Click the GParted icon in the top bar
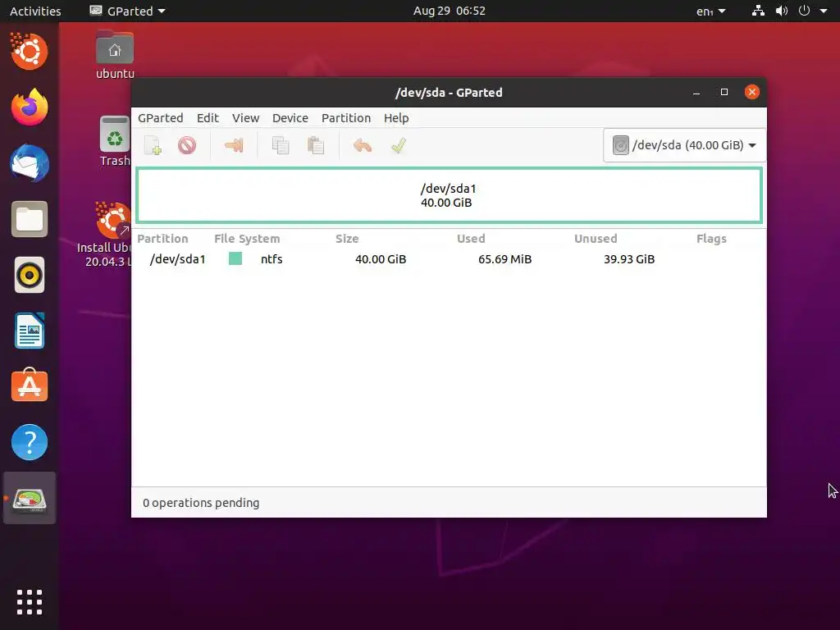Viewport: 840px width, 630px height. click(96, 11)
